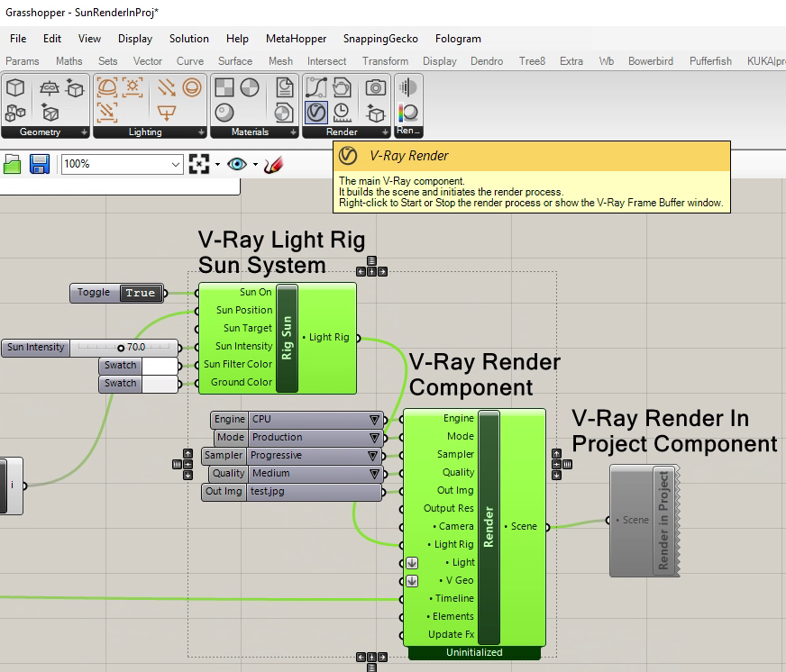Select the document page material icon, upper row
Image resolution: width=786 pixels, height=672 pixels.
[285, 87]
